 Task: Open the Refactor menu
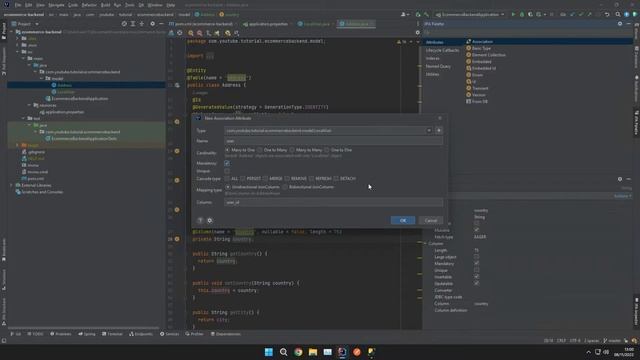[x=89, y=5]
